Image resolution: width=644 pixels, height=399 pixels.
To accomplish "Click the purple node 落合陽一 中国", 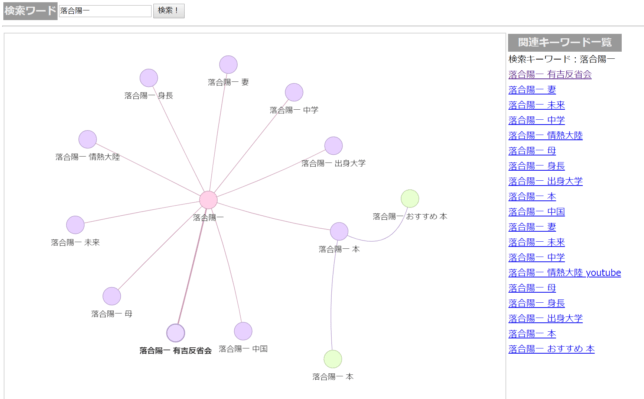I will coord(243,331).
